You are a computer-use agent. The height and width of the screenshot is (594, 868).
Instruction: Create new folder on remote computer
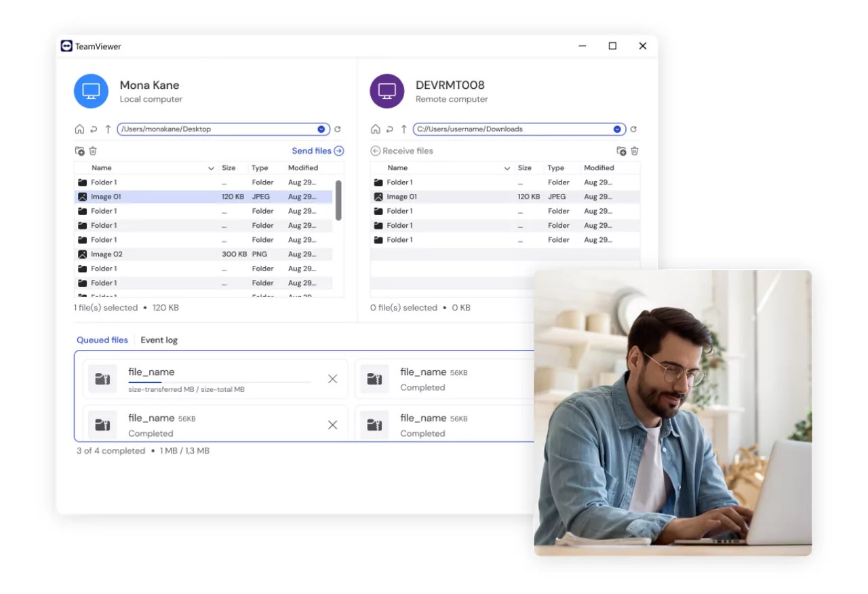(621, 151)
